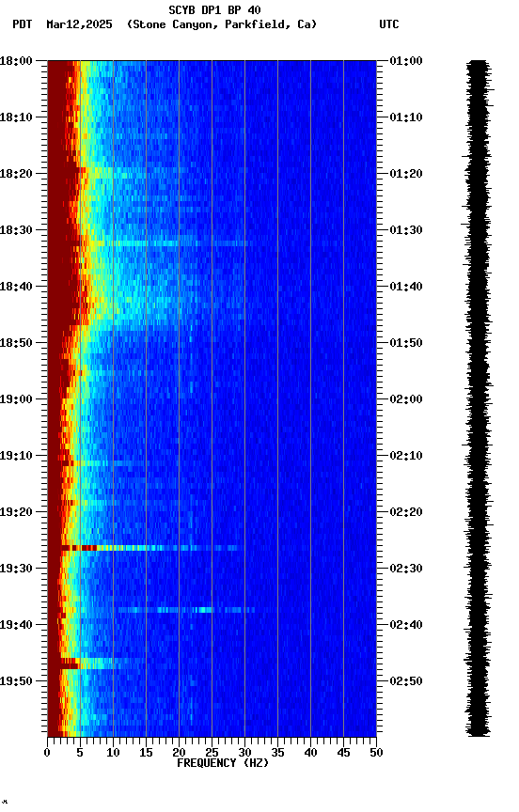Screen dimensions: 519x812
Task: Click the bright broadband event streak near 19:26
Action: click(x=150, y=548)
